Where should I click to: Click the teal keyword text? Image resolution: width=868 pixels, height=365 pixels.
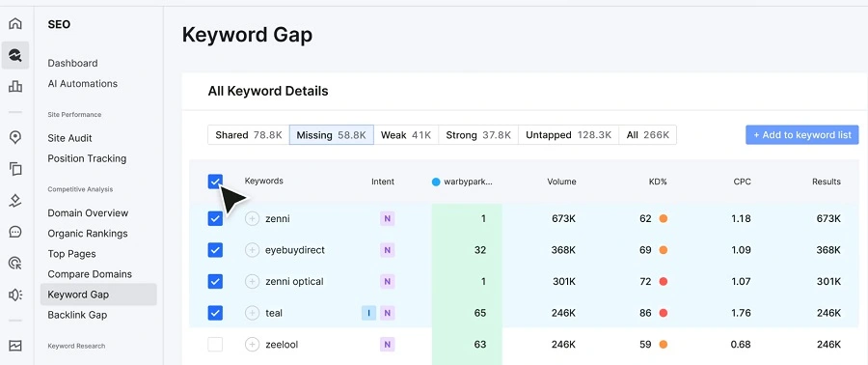[274, 313]
